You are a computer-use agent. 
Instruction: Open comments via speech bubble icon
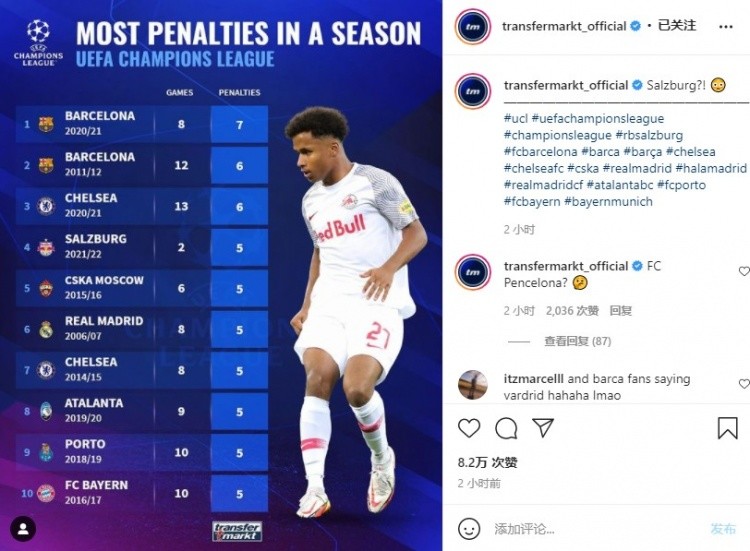click(506, 428)
